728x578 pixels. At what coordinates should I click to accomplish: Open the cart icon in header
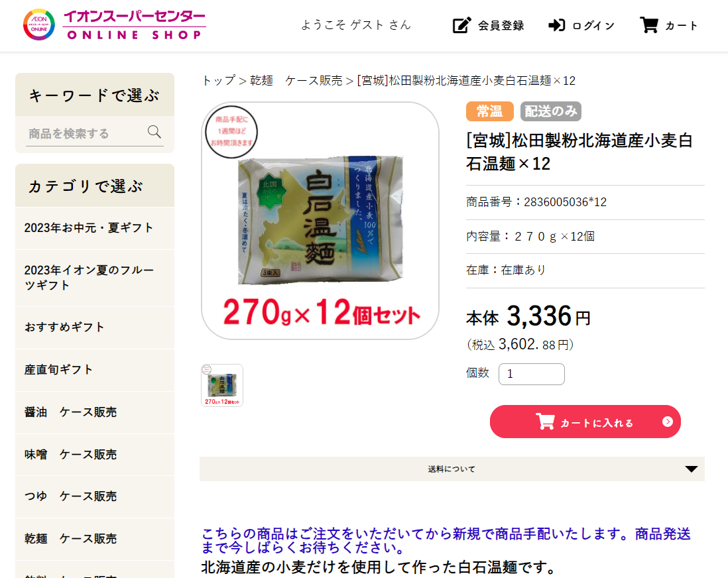(x=648, y=25)
